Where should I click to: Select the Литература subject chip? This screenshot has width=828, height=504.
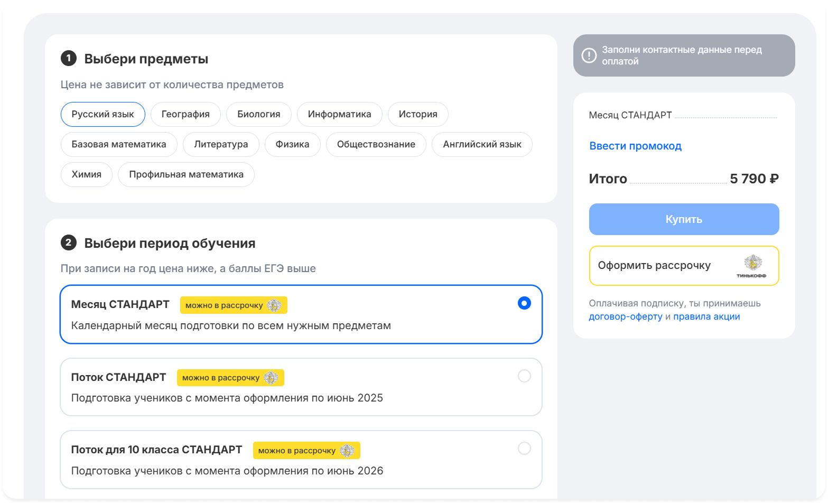click(x=221, y=144)
